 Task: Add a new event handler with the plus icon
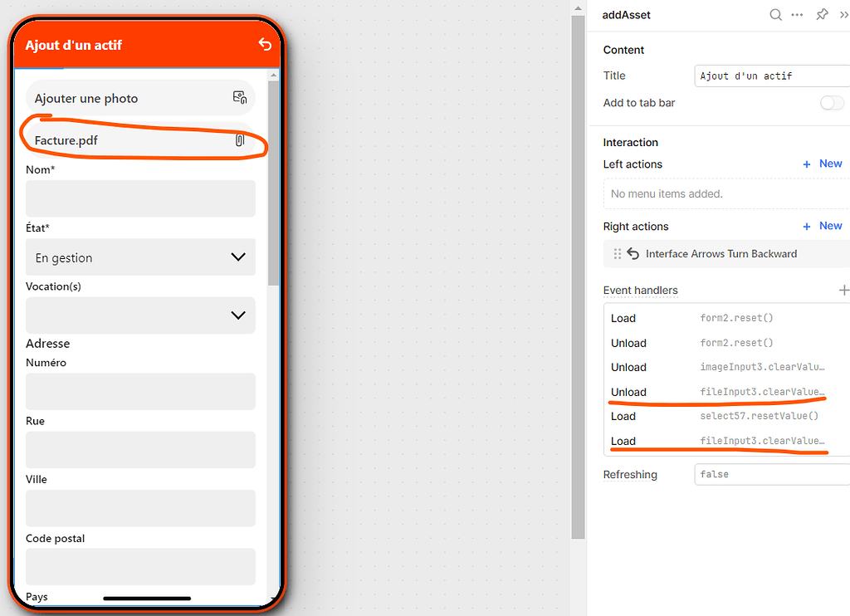click(x=844, y=290)
